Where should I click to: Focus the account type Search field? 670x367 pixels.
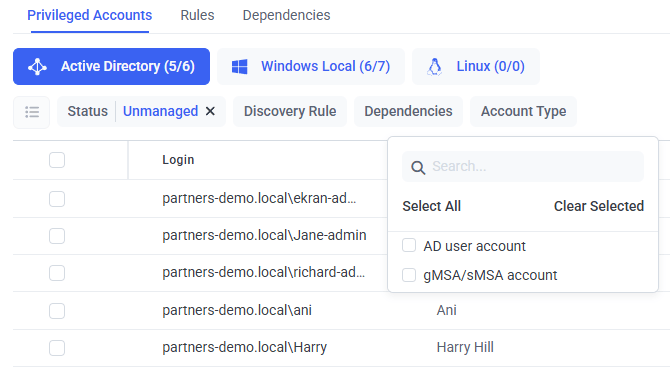coord(523,166)
